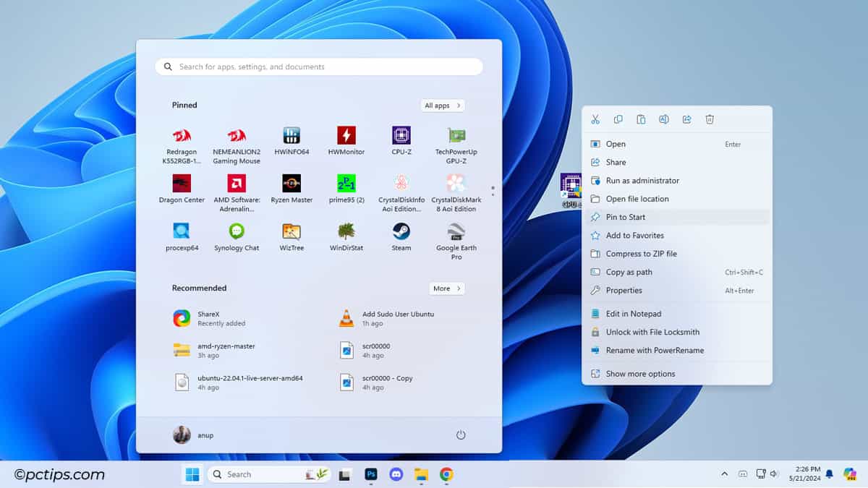Viewport: 868px width, 488px height.
Task: Select Pin to Start
Action: [677, 217]
